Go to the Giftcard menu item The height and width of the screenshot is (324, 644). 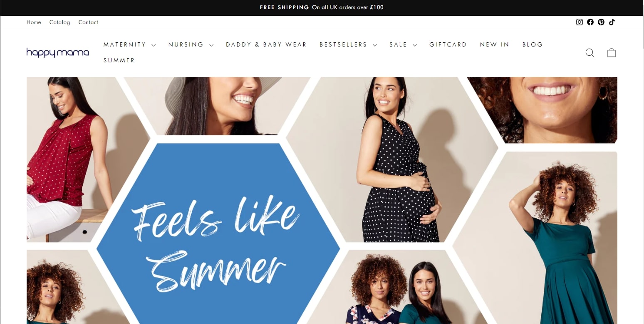448,44
